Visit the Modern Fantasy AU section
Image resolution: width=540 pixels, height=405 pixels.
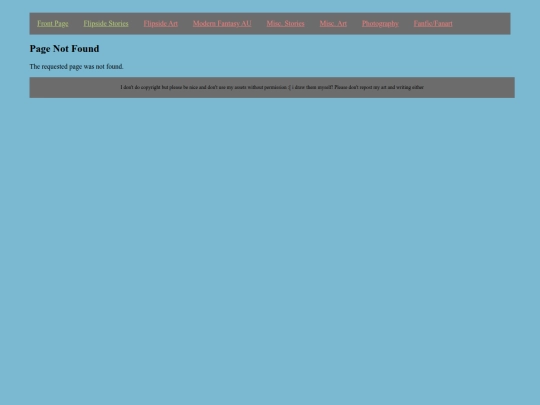click(x=222, y=23)
